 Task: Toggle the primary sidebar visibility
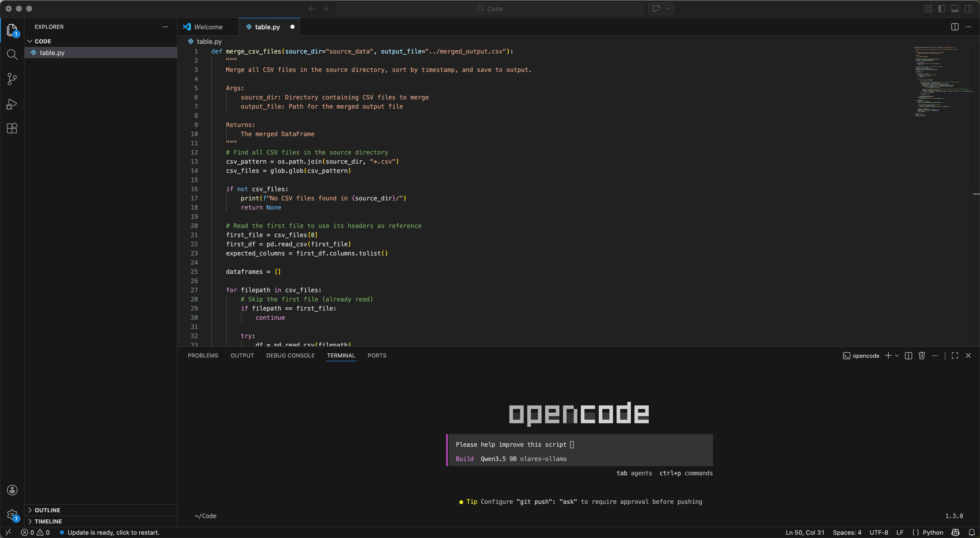941,8
